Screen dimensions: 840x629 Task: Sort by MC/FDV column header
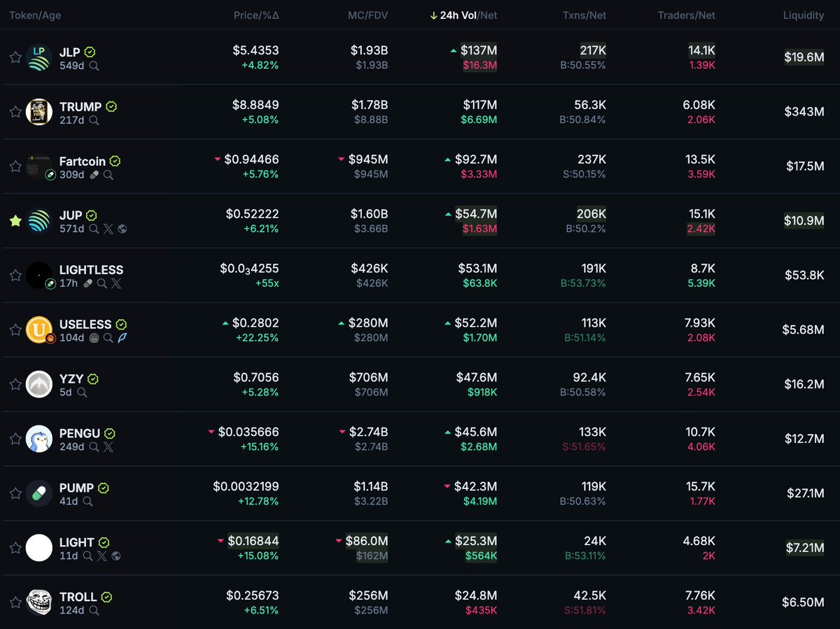[x=367, y=15]
